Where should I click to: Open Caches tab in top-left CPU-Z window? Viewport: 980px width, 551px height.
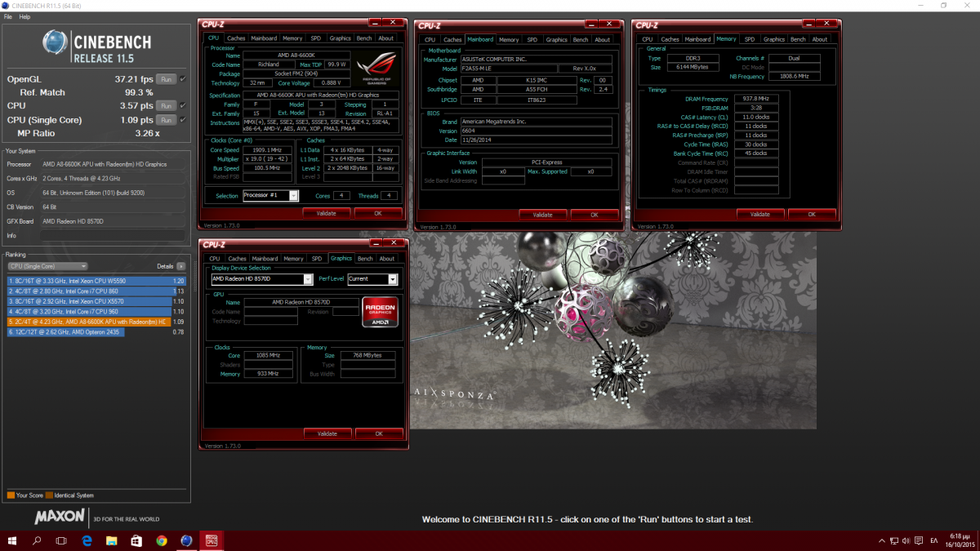click(236, 38)
